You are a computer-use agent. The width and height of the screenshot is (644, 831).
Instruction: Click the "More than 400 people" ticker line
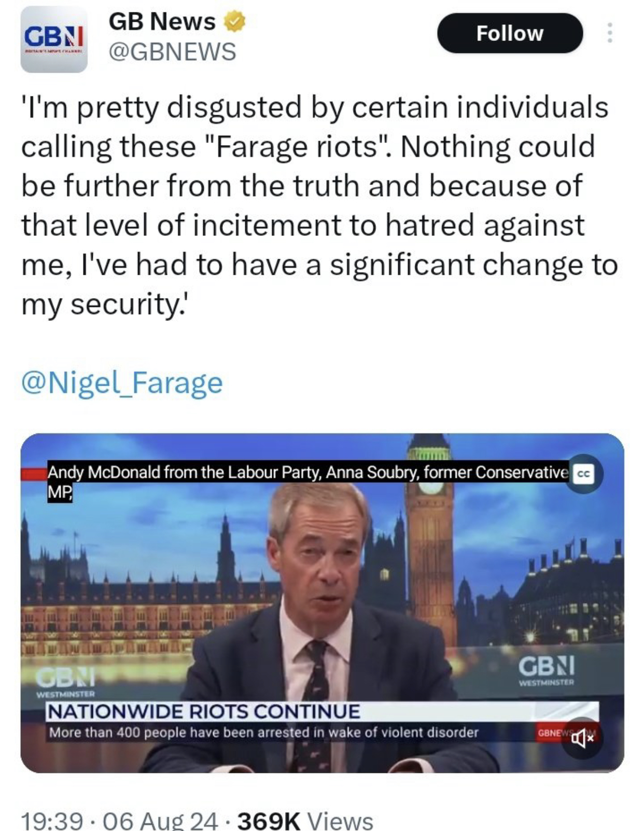[x=263, y=733]
